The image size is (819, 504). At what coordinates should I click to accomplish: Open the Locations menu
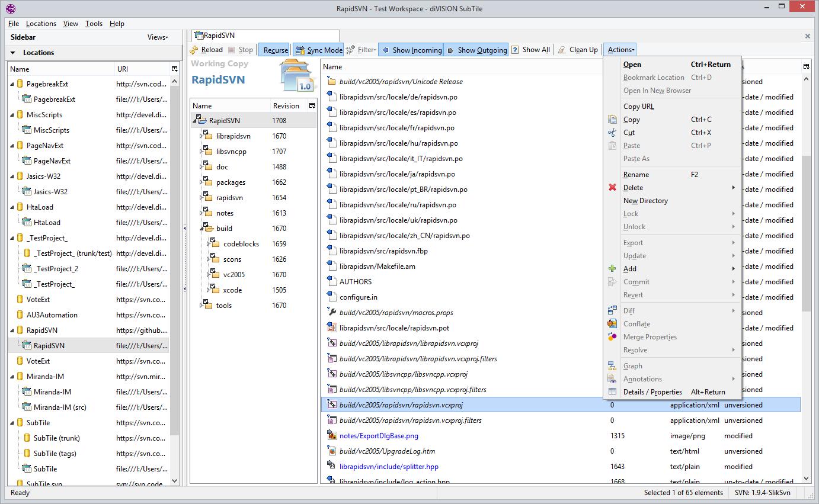tap(41, 23)
